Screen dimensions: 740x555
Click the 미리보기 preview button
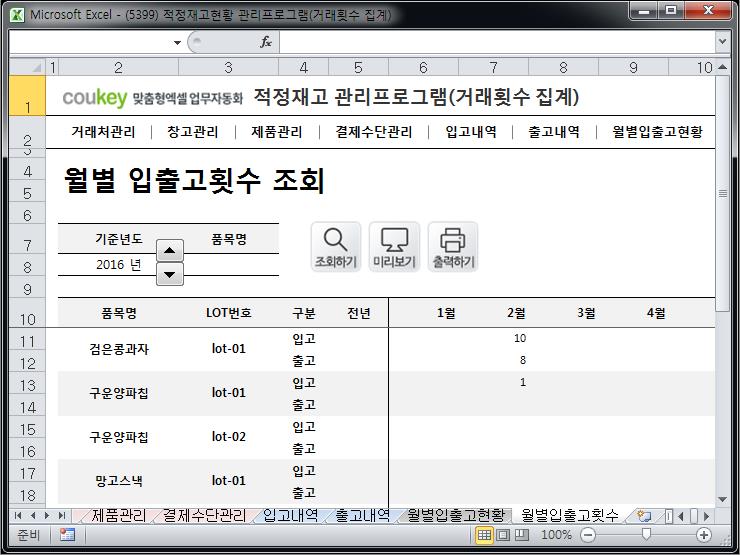(394, 247)
